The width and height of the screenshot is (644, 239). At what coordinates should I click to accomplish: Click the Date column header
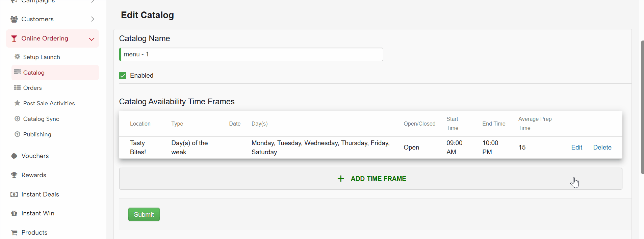[235, 124]
